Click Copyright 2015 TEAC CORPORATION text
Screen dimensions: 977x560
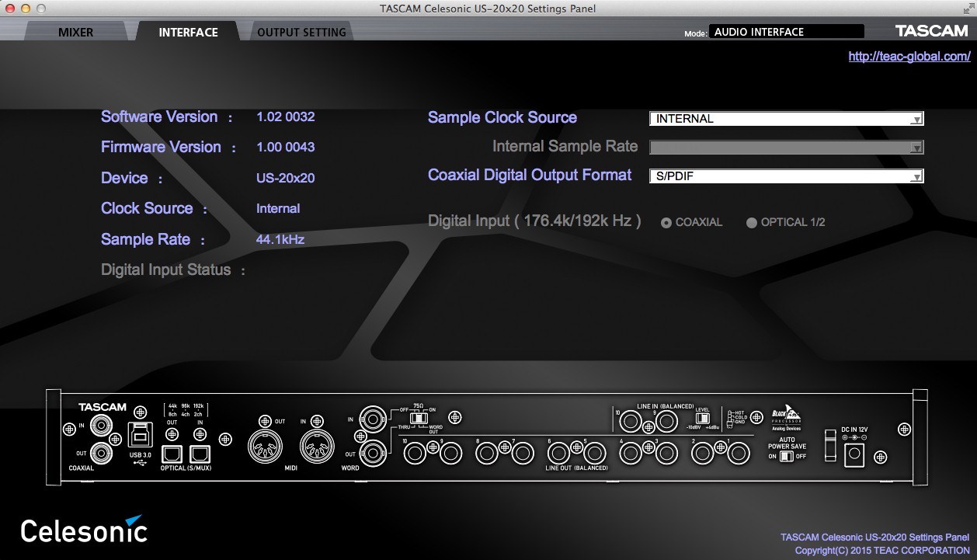pos(882,550)
